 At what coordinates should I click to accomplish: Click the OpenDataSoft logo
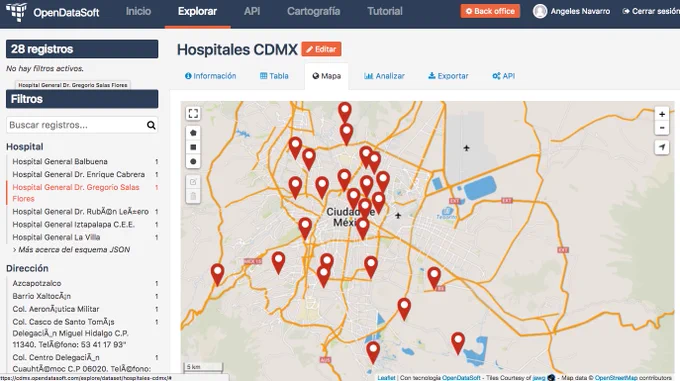coord(52,12)
